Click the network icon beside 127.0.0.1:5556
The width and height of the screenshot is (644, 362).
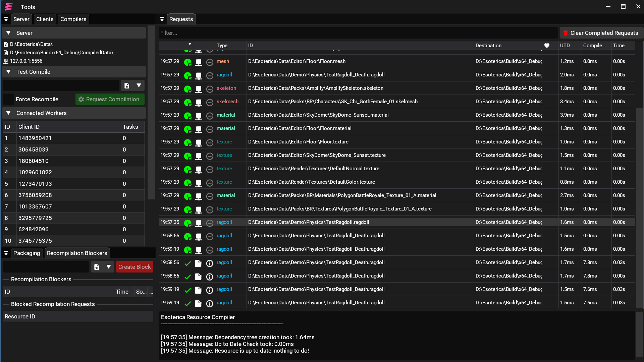pyautogui.click(x=6, y=61)
